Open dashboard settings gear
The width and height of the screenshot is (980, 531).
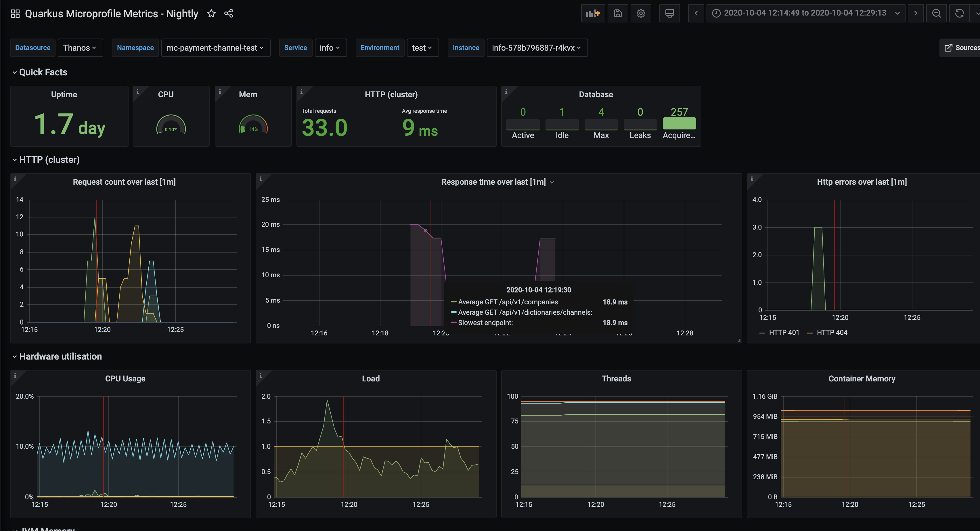(x=641, y=13)
